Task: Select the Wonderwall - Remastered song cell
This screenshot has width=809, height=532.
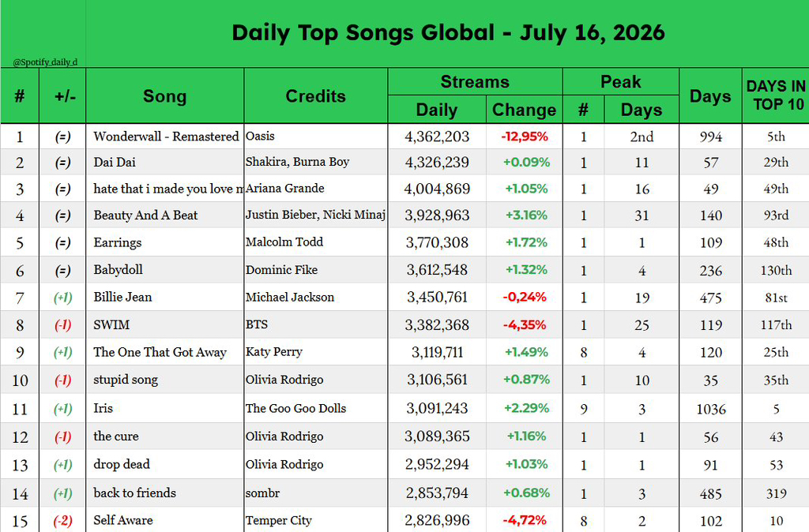Action: pos(164,137)
